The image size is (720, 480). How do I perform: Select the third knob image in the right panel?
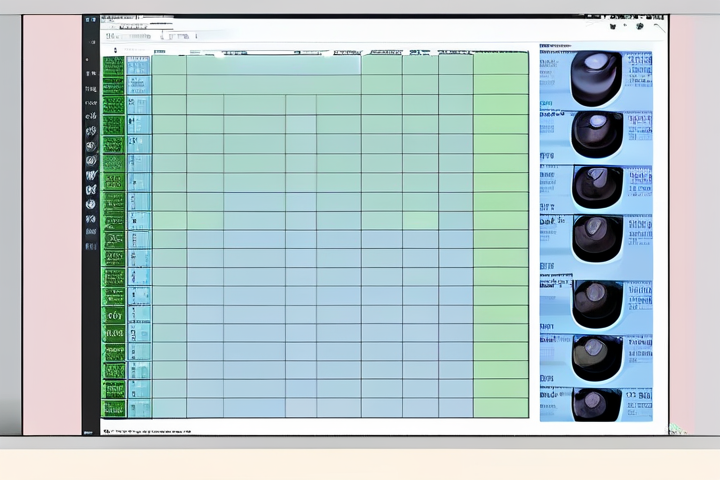[x=596, y=186]
